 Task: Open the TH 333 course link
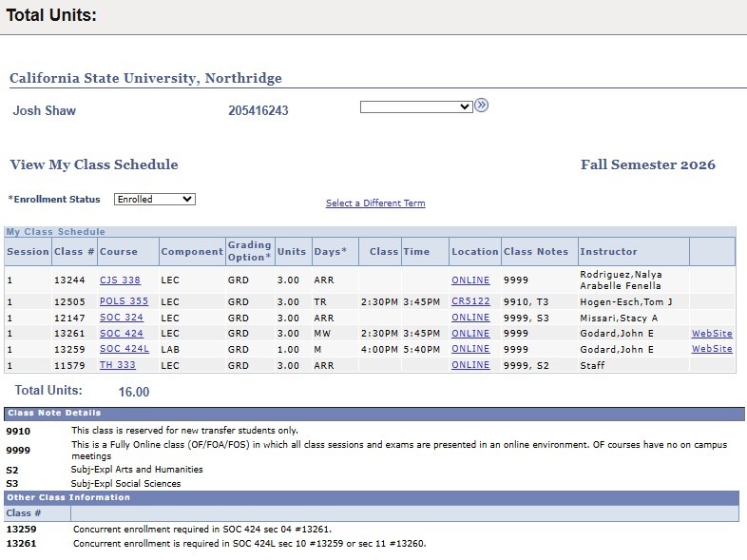pos(118,365)
